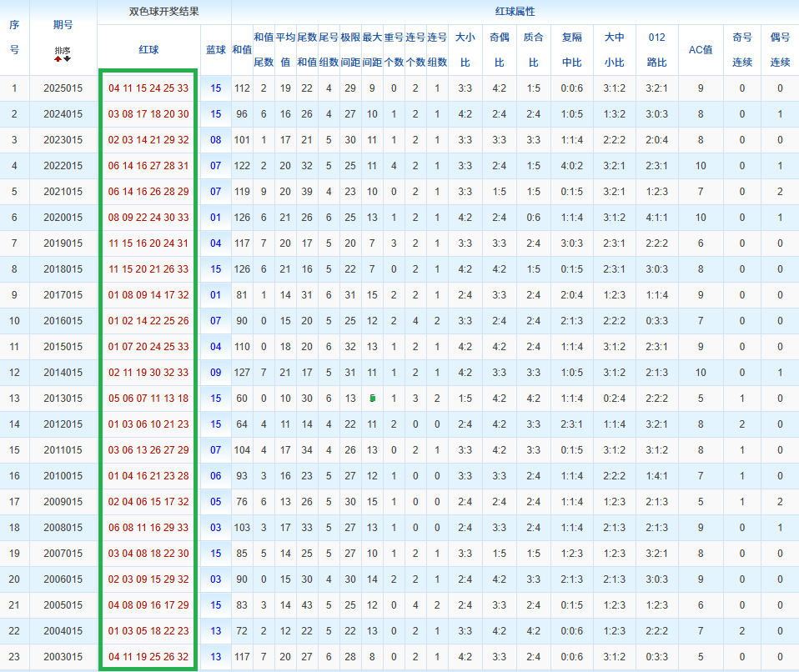Image resolution: width=799 pixels, height=672 pixels.
Task: Select the 双色球开奖结果 header
Action: 163,13
